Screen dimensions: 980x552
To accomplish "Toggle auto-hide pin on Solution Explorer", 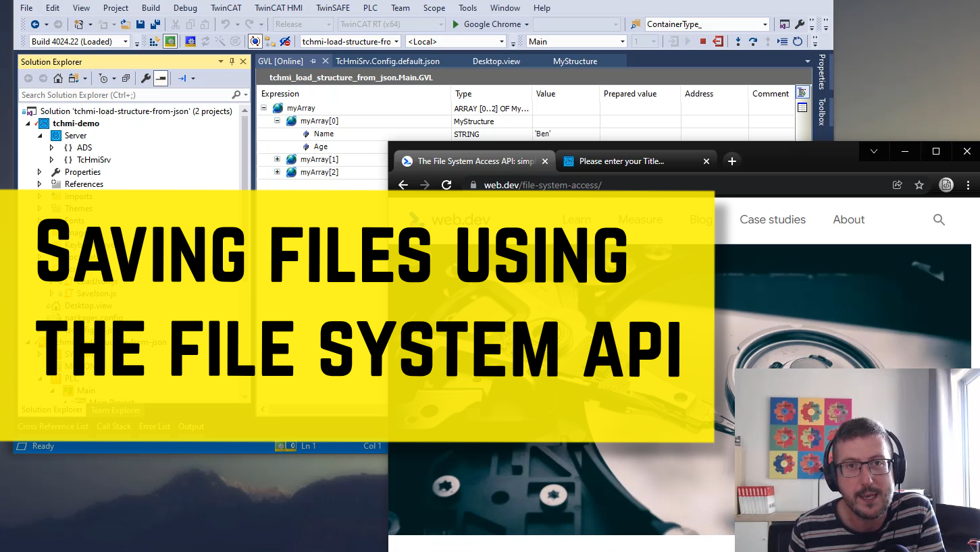I will (x=232, y=61).
